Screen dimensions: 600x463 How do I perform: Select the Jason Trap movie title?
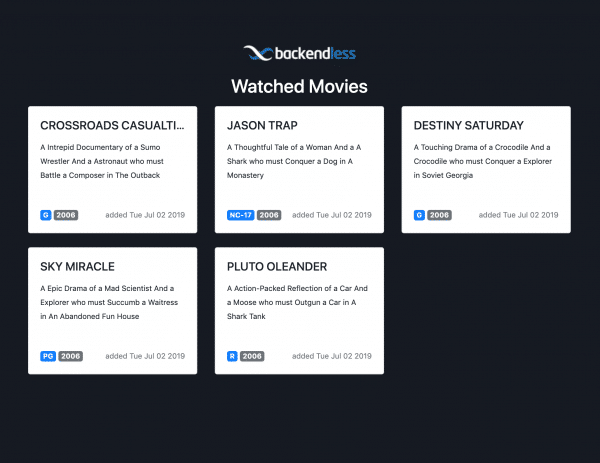tap(260, 126)
